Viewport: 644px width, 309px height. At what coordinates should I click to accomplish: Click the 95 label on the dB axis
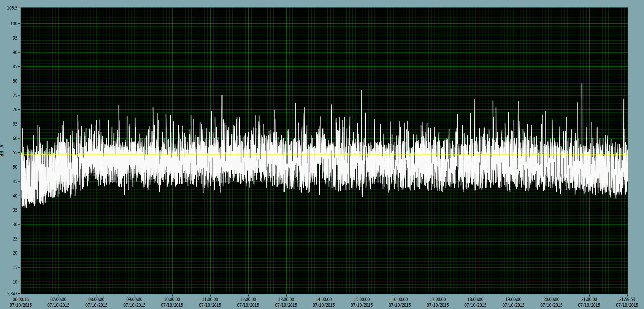tap(16, 38)
